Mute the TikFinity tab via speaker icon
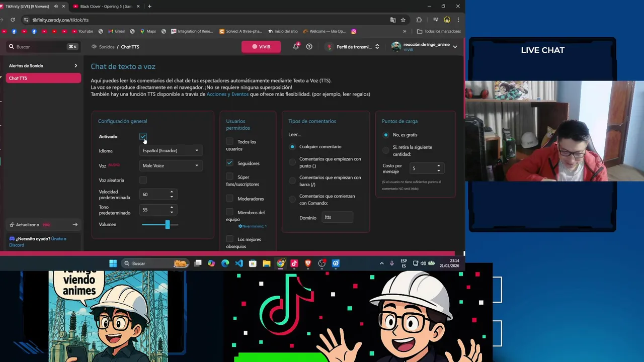This screenshot has width=644, height=362. click(x=56, y=7)
